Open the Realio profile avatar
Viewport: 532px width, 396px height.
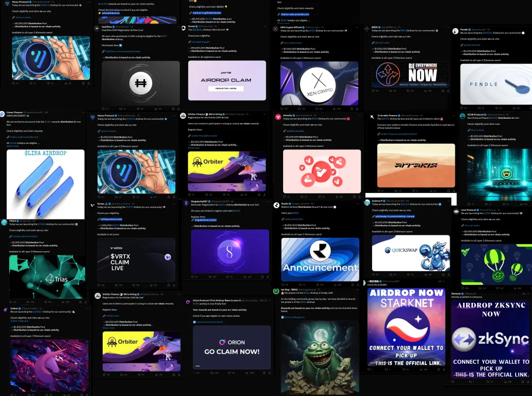tap(276, 205)
